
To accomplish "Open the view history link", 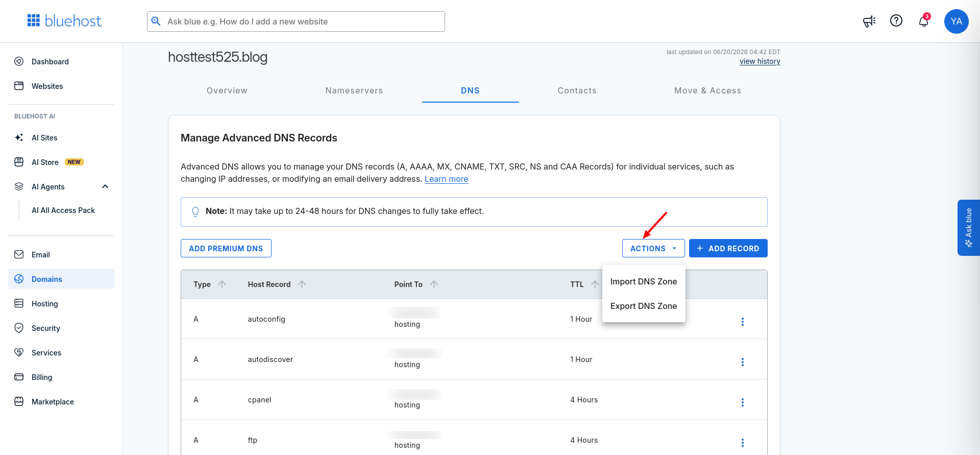I will point(760,61).
